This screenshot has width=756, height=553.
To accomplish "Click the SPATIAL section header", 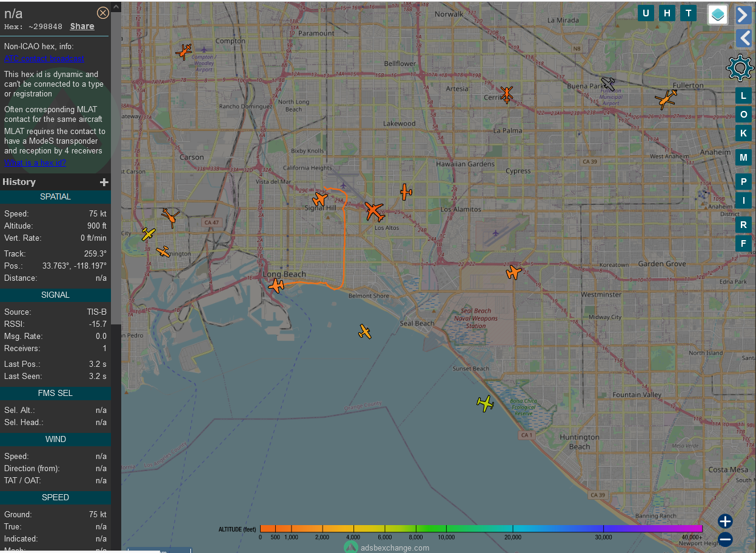I will [55, 196].
